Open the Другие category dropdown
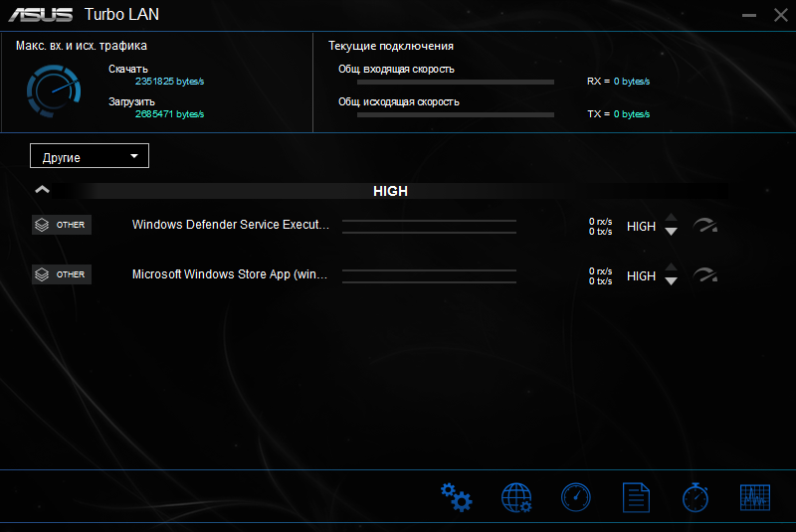The image size is (796, 532). tap(90, 156)
